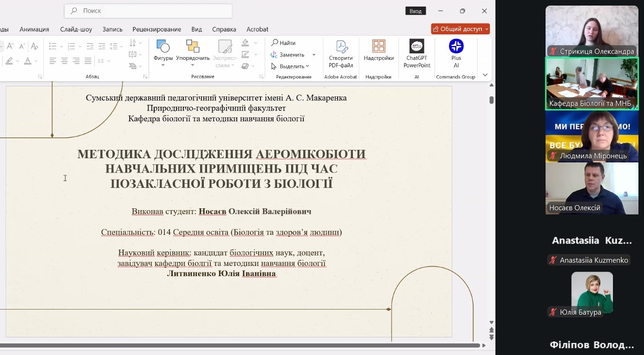644x355 pixels.
Task: Switch to the Слайд-шоу tab
Action: coord(76,29)
